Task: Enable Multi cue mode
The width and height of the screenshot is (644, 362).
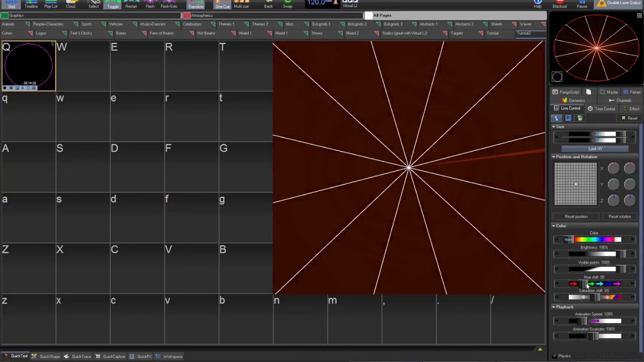Action: [x=241, y=5]
